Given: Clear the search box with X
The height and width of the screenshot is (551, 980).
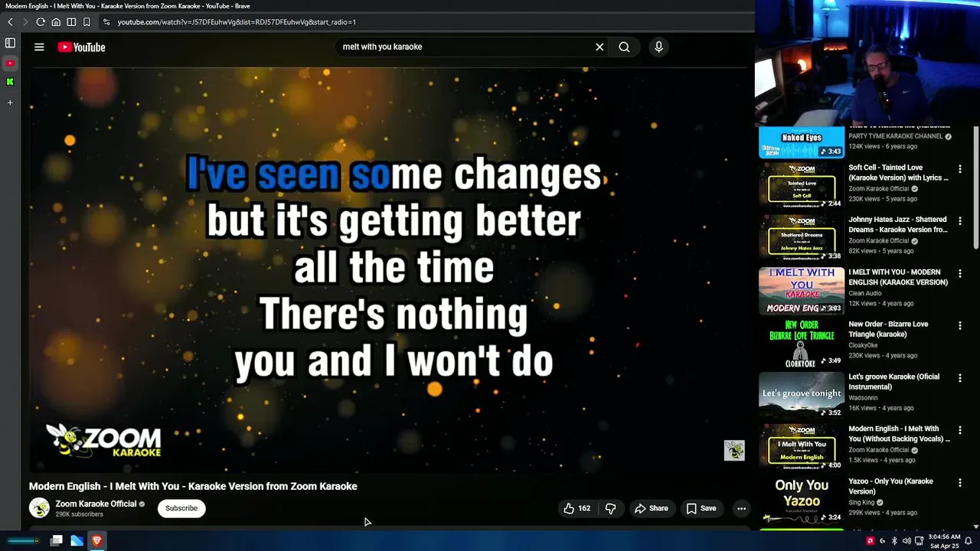Looking at the screenshot, I should point(599,47).
